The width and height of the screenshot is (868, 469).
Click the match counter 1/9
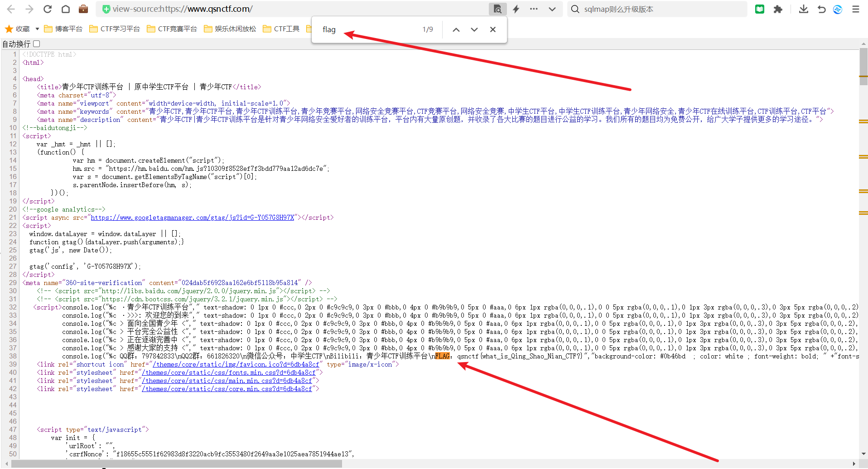(x=428, y=29)
